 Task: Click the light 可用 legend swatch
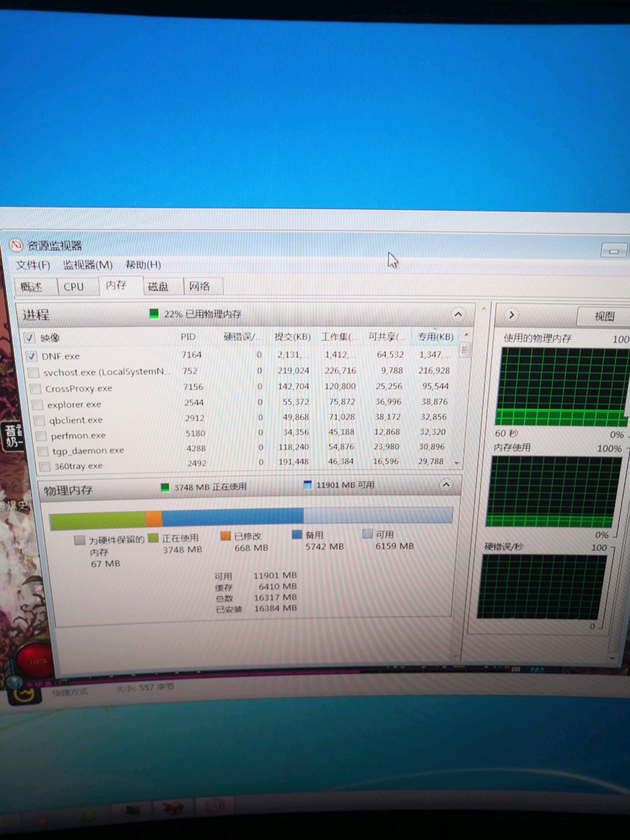pos(367,533)
